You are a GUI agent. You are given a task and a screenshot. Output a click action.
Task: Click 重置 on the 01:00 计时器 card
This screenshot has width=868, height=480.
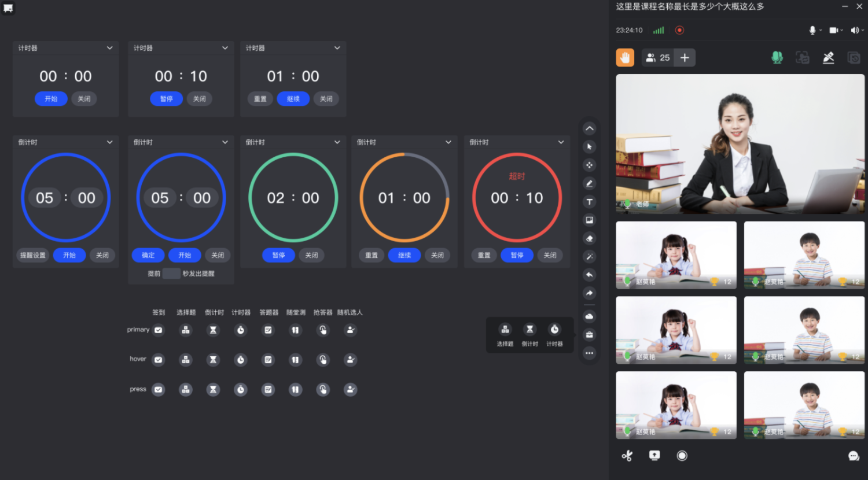pyautogui.click(x=260, y=99)
